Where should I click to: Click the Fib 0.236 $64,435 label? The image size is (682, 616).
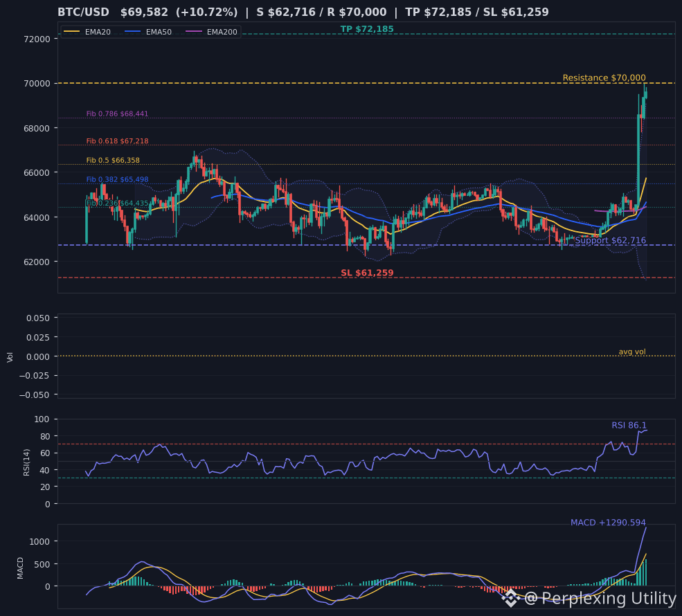pos(117,203)
